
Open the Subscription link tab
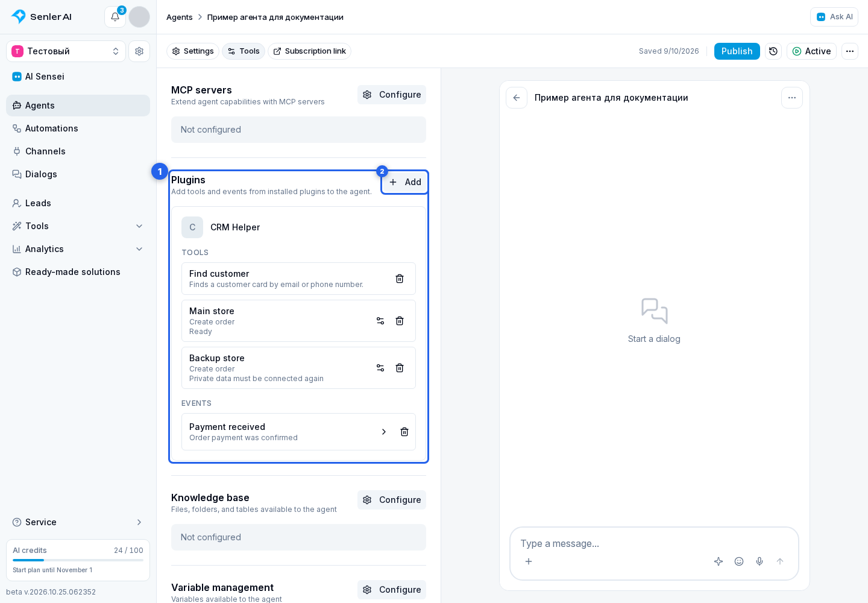tap(310, 51)
